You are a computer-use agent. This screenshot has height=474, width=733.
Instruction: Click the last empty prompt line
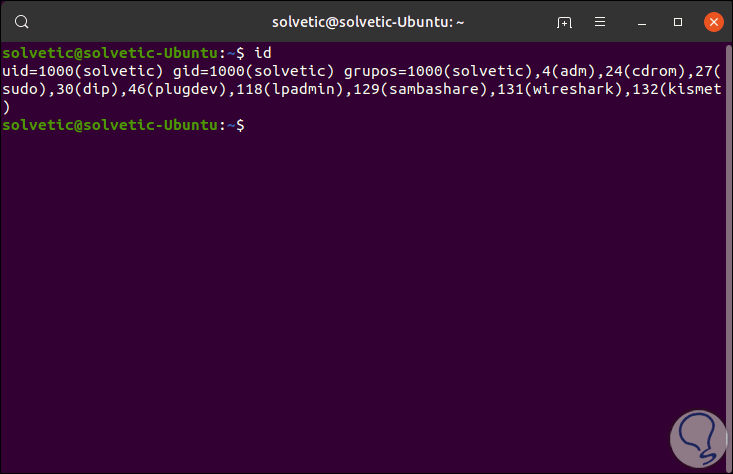(x=123, y=125)
